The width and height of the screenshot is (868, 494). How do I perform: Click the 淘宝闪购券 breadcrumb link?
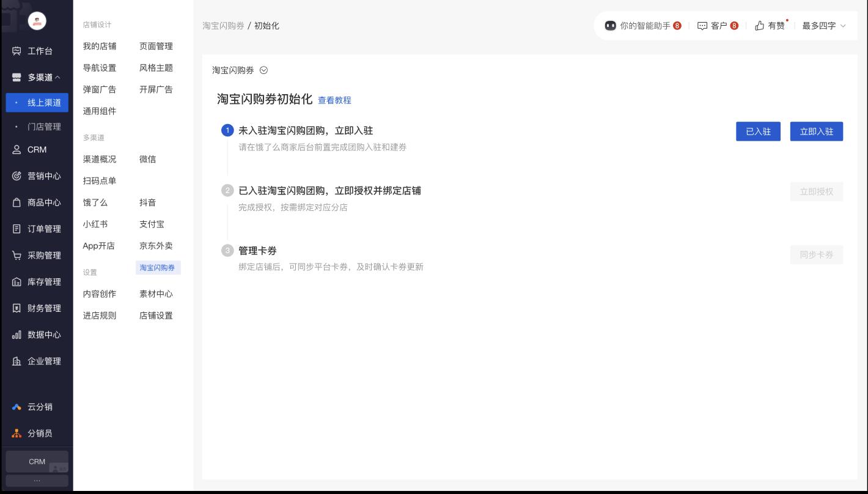click(x=223, y=26)
